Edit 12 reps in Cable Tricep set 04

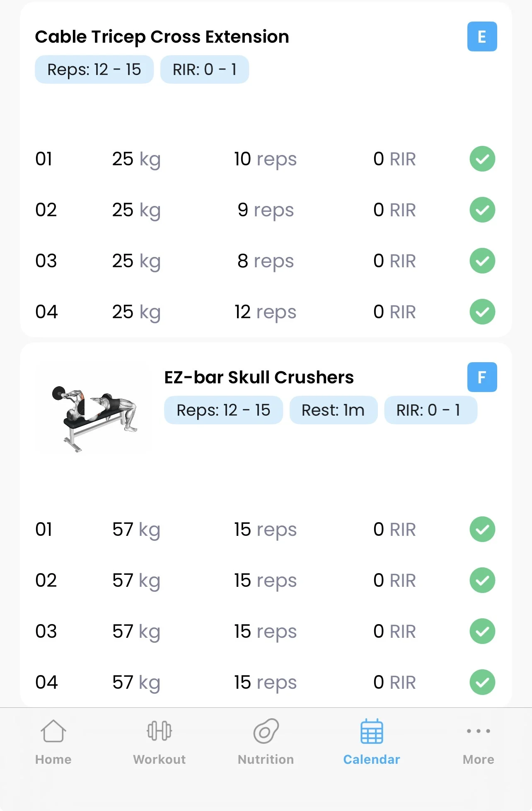point(266,312)
